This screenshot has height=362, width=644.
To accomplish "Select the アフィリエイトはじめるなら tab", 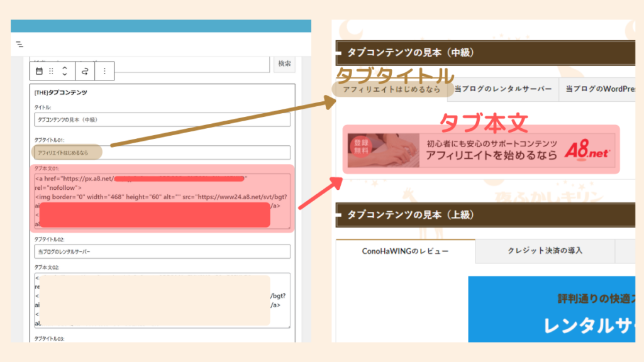I will click(x=391, y=89).
